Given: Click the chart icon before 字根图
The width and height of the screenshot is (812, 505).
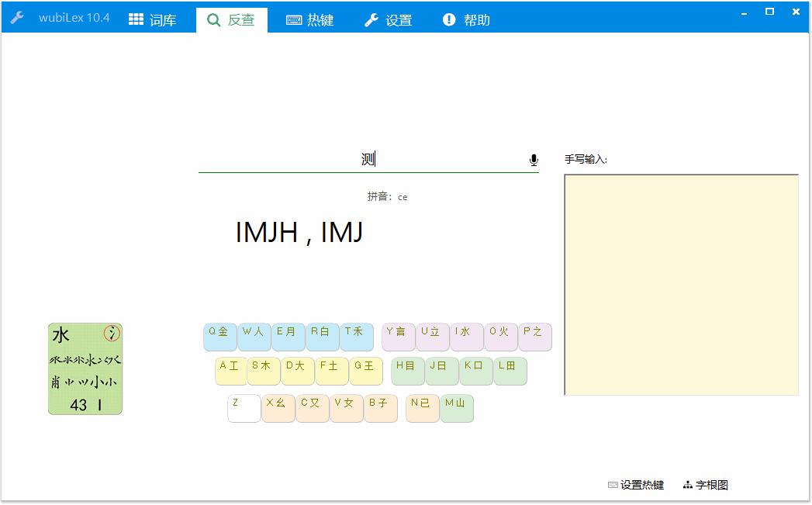Looking at the screenshot, I should click(687, 484).
